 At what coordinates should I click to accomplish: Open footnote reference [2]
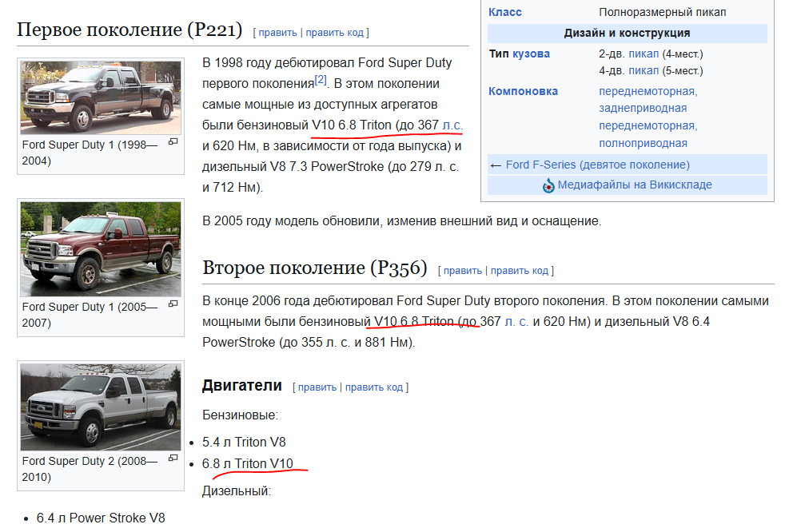321,80
